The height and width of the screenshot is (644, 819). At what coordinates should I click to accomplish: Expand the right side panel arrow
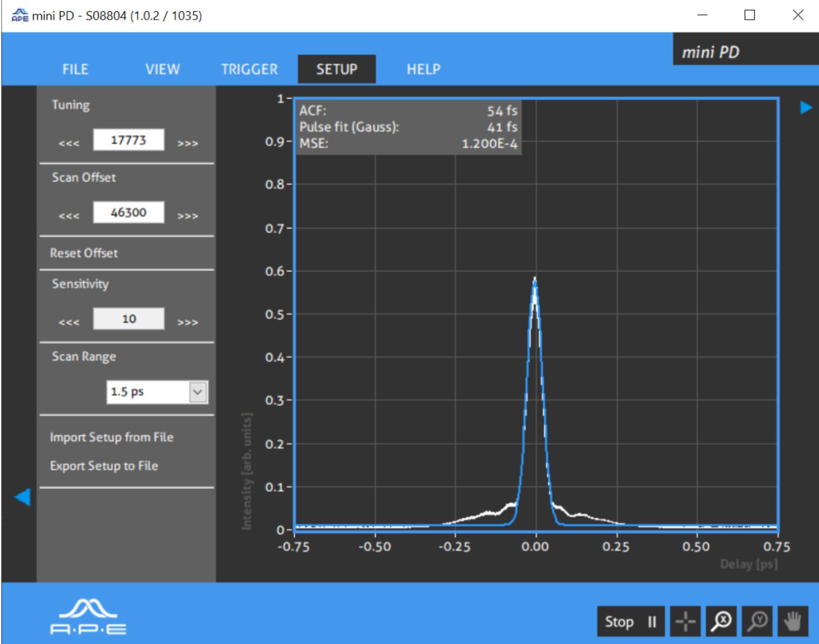coord(805,107)
